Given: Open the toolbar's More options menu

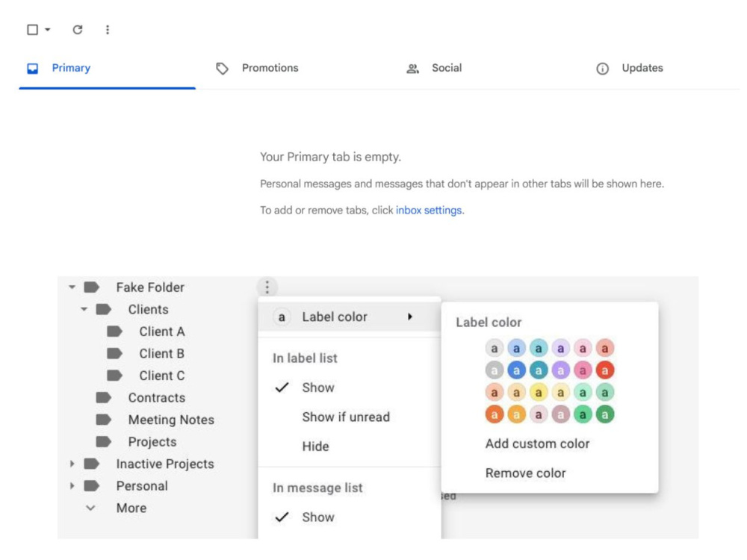Looking at the screenshot, I should [x=108, y=30].
